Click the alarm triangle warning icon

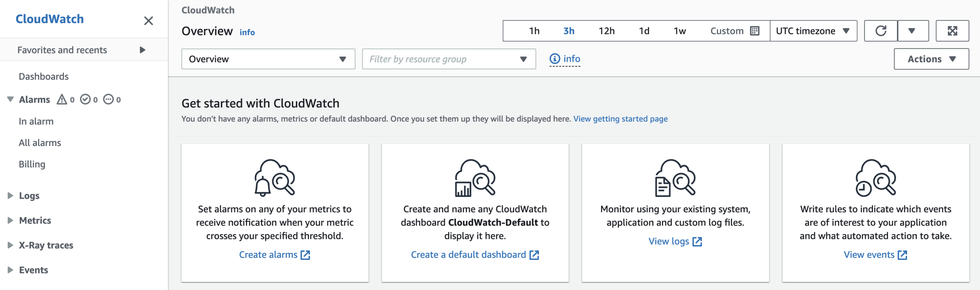click(x=62, y=99)
